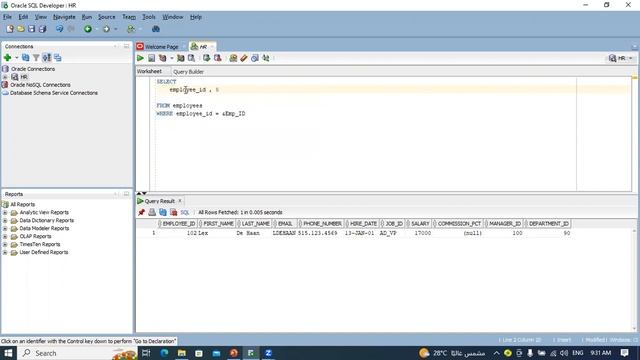The width and height of the screenshot is (640, 360).
Task: Click the Print icon in Query Result toolbar
Action: (x=152, y=212)
